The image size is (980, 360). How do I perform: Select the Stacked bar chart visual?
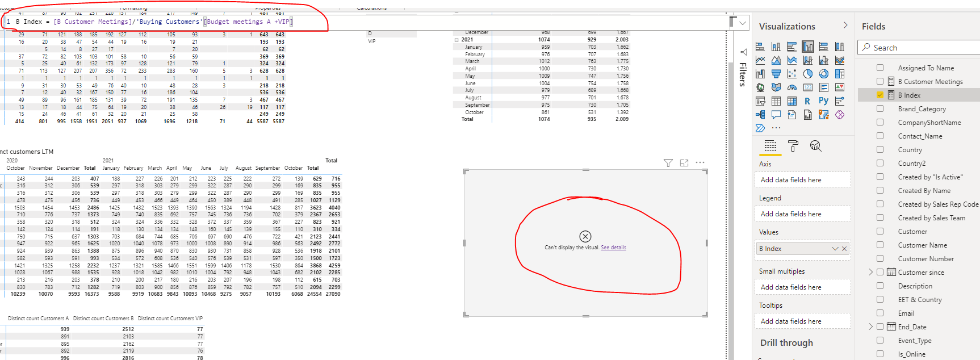(760, 47)
